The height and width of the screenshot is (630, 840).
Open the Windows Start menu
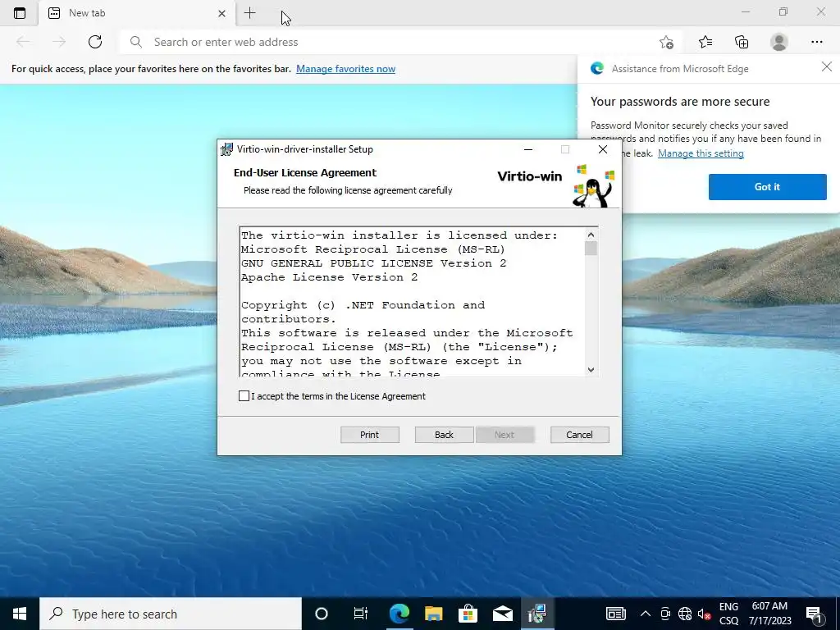click(x=20, y=614)
